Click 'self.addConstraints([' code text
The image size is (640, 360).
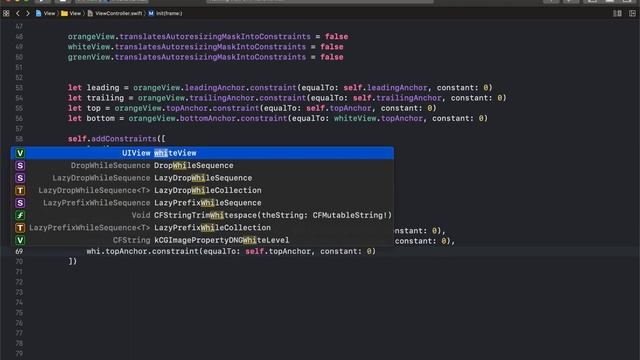coord(117,139)
